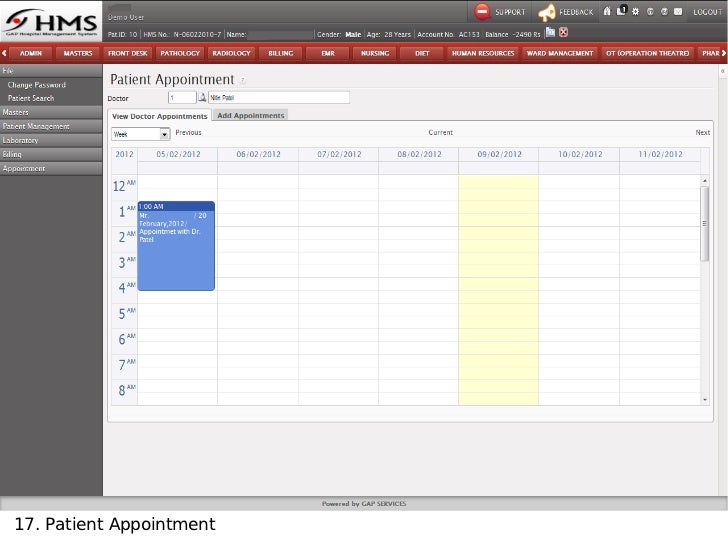
Task: Expand the Appointment sidebar section
Action: tap(51, 169)
